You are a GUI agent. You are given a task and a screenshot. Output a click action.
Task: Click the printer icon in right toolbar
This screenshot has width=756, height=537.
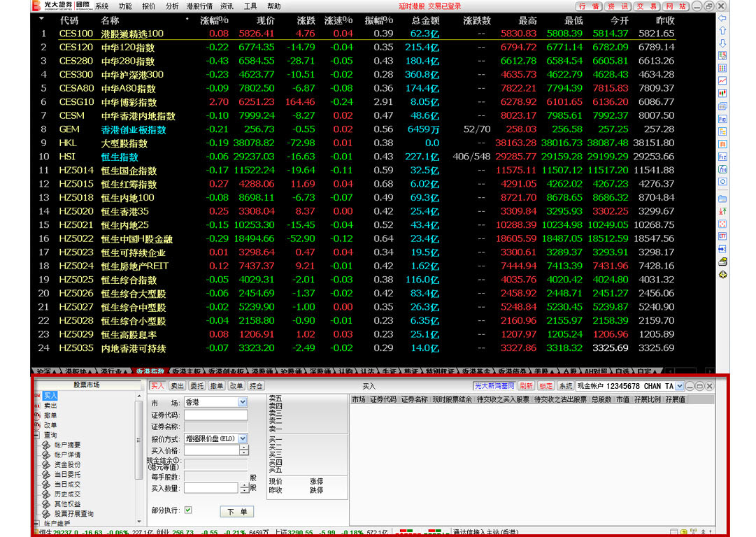pos(722,262)
